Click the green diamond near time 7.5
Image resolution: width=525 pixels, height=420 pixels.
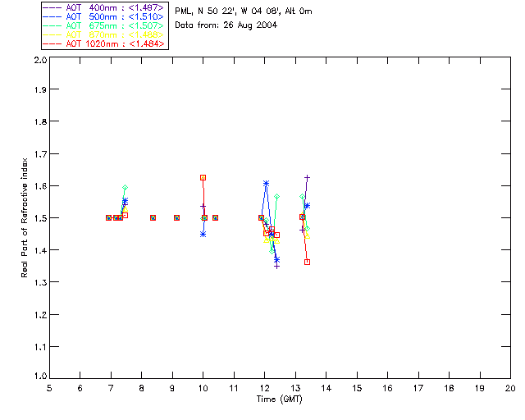point(125,188)
